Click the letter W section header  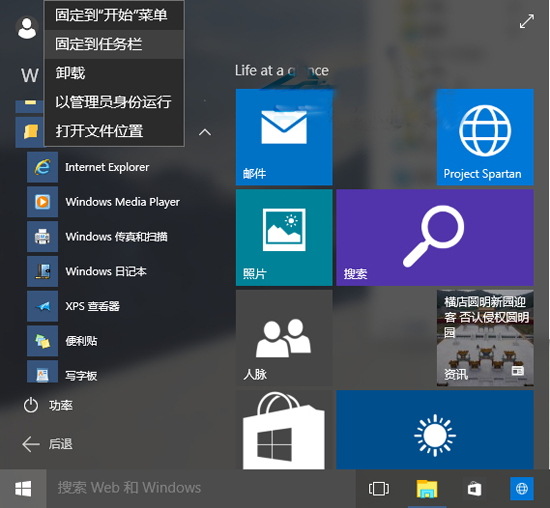tap(29, 75)
